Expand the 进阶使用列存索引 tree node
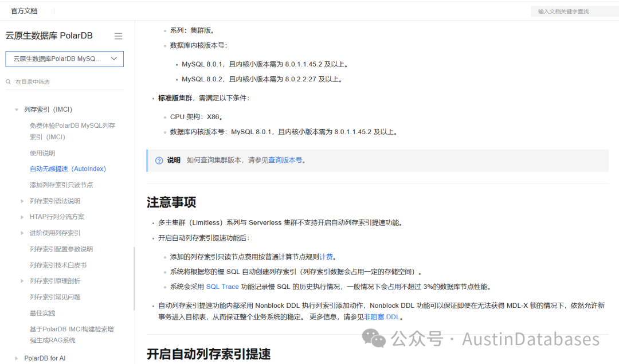The image size is (619, 364). point(22,233)
